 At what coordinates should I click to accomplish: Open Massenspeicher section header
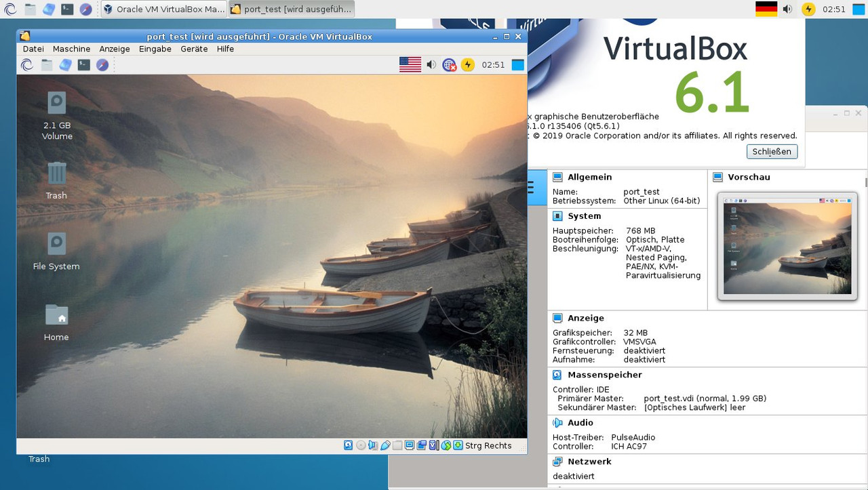(605, 375)
